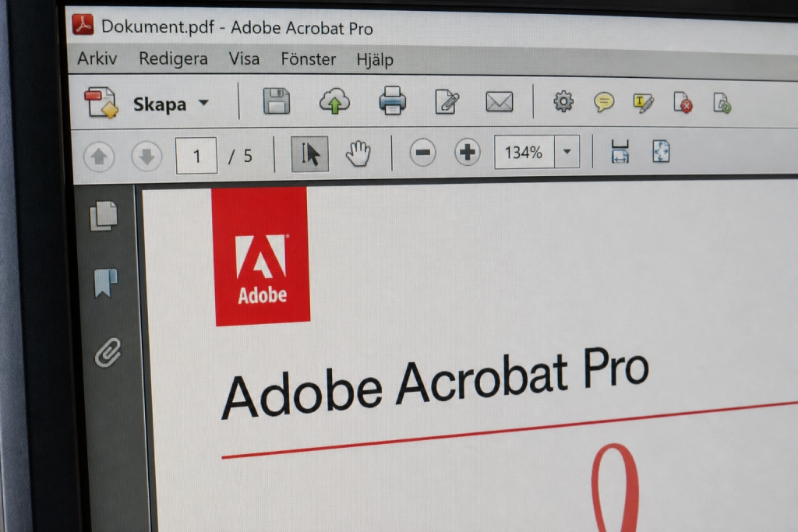The image size is (798, 532).
Task: Open the Redigera menu
Action: click(x=173, y=59)
